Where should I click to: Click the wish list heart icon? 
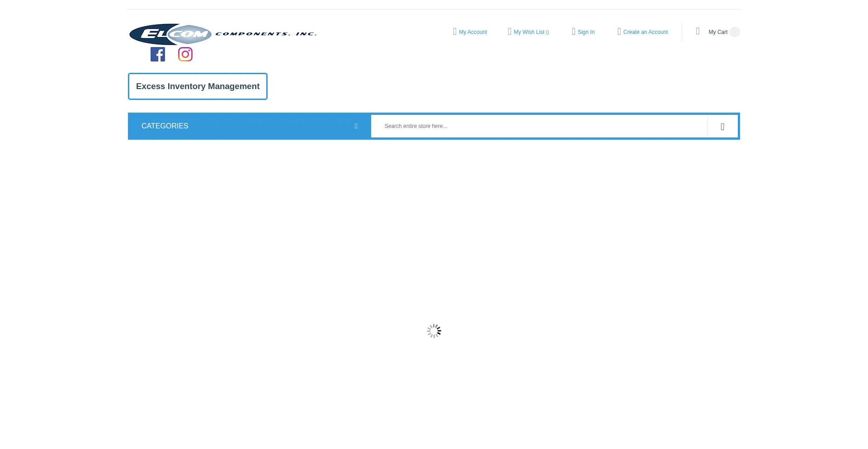pyautogui.click(x=509, y=32)
